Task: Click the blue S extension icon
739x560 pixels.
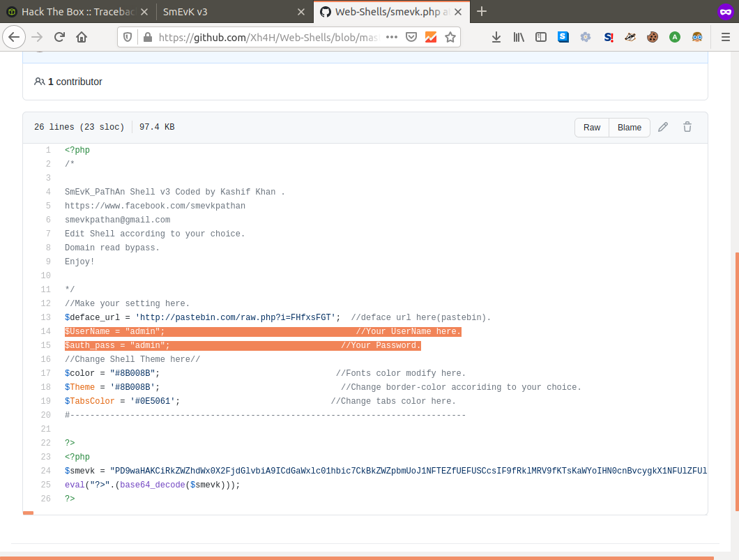Action: point(563,37)
